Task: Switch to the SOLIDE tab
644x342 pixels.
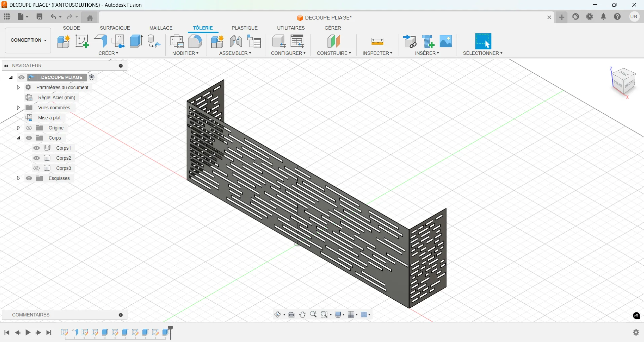Action: tap(71, 28)
